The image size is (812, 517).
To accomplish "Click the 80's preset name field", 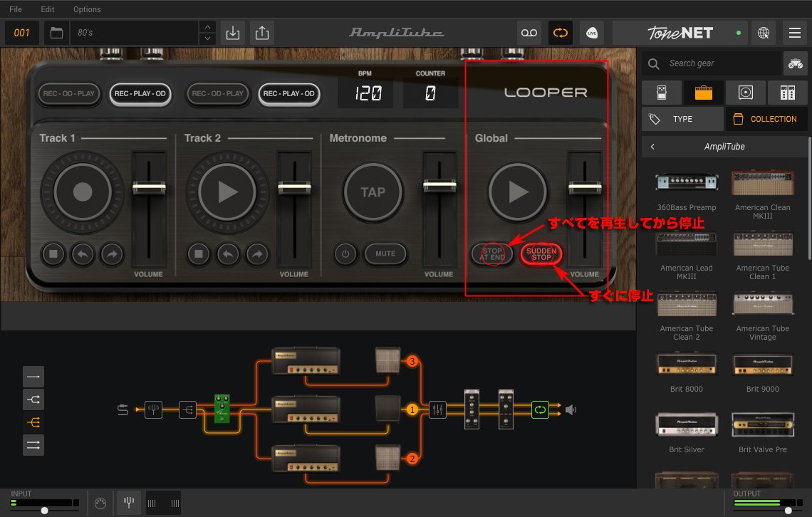I will tap(135, 33).
